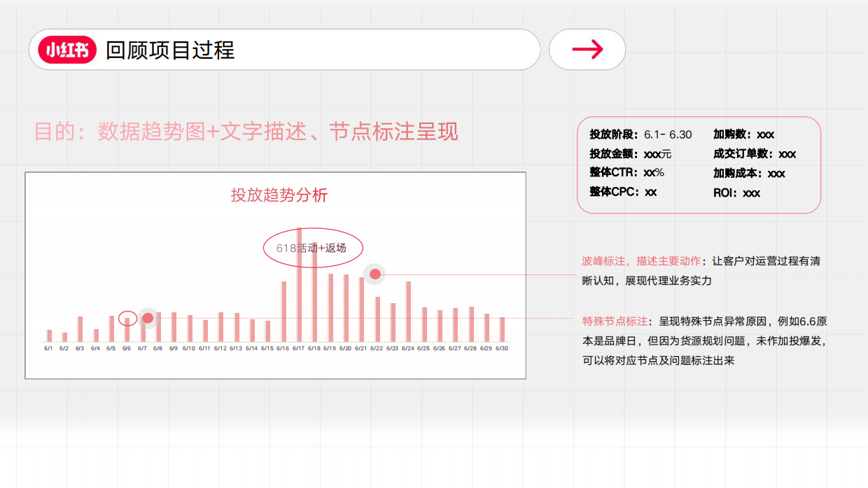Screen dimensions: 868x488
Task: Click the text line 晰认知，展现代理业务实力
Action: coord(647,281)
